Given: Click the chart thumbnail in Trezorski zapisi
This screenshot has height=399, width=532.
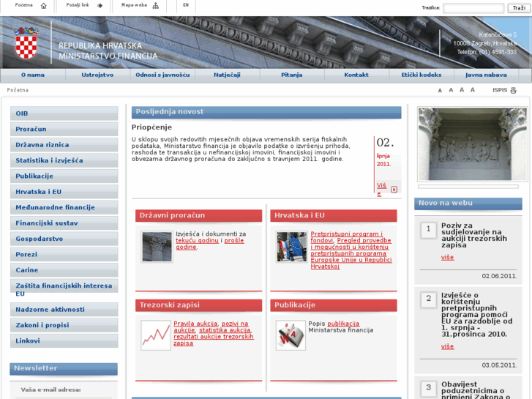Looking at the screenshot, I should pos(156,335).
